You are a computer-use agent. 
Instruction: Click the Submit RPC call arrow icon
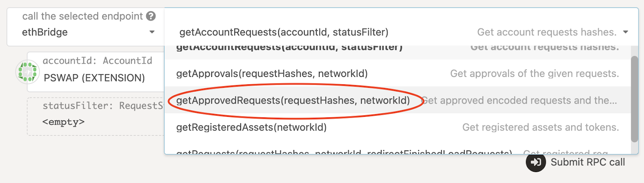pyautogui.click(x=536, y=162)
